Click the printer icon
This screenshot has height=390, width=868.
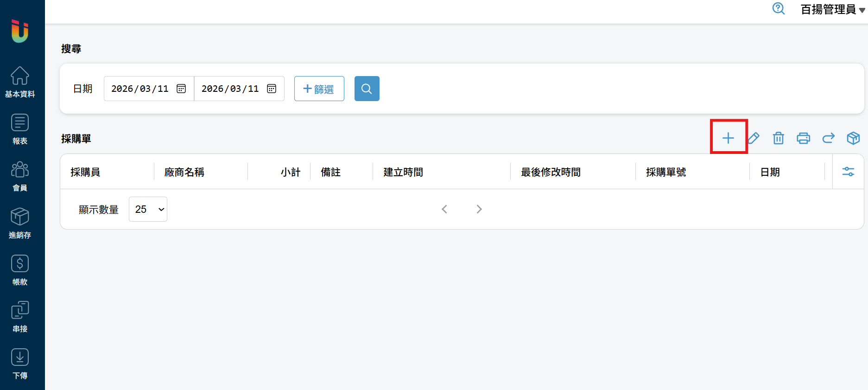(803, 138)
